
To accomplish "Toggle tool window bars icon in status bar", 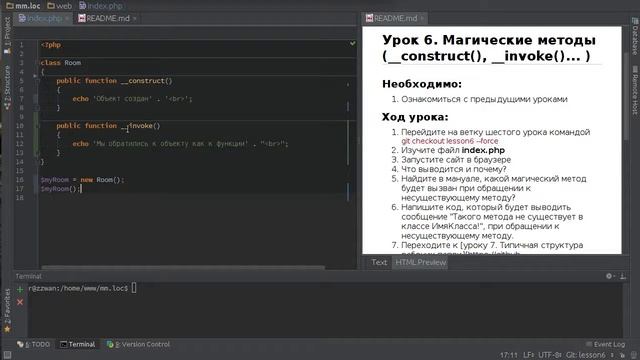I will click(x=7, y=355).
